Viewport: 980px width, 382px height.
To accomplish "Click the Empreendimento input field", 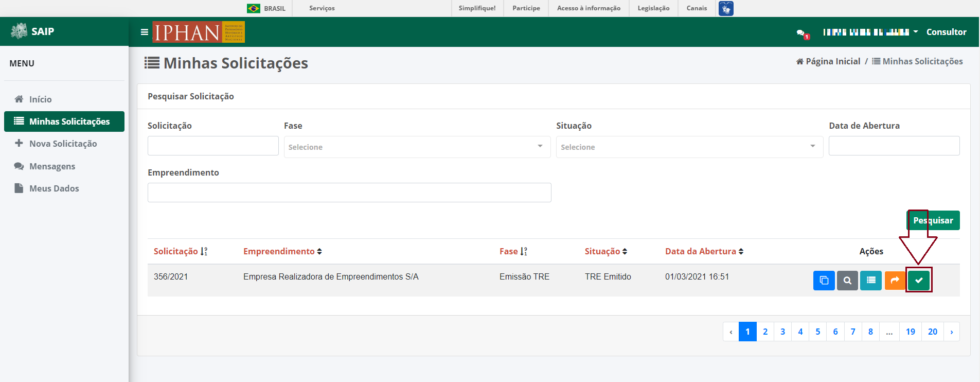I will [x=349, y=193].
